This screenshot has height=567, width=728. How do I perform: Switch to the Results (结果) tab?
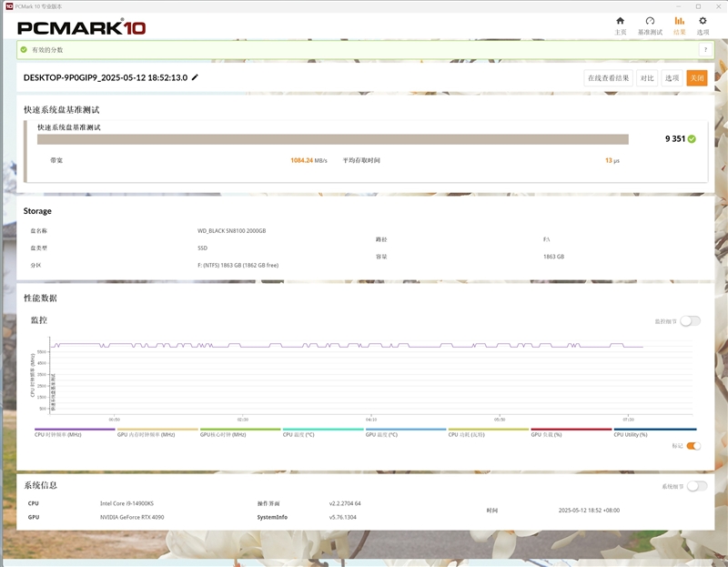click(679, 26)
